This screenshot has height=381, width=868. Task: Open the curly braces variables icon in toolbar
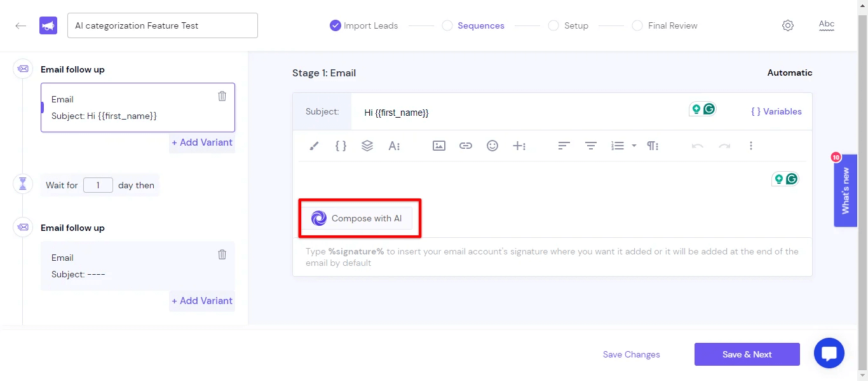[x=341, y=146]
